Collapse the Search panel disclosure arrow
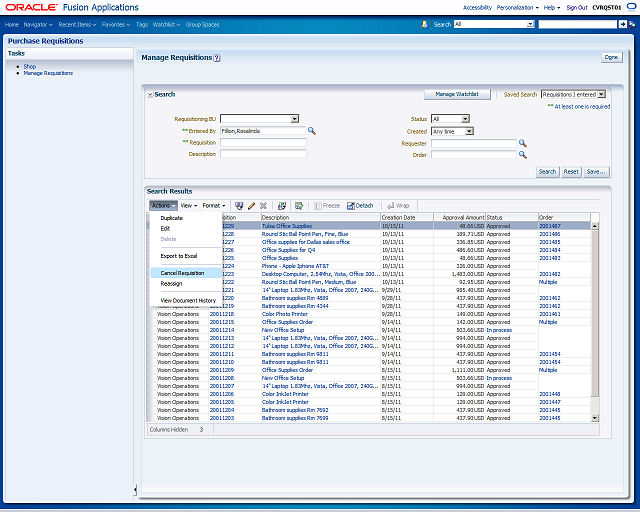The height and width of the screenshot is (512, 640). pyautogui.click(x=150, y=95)
